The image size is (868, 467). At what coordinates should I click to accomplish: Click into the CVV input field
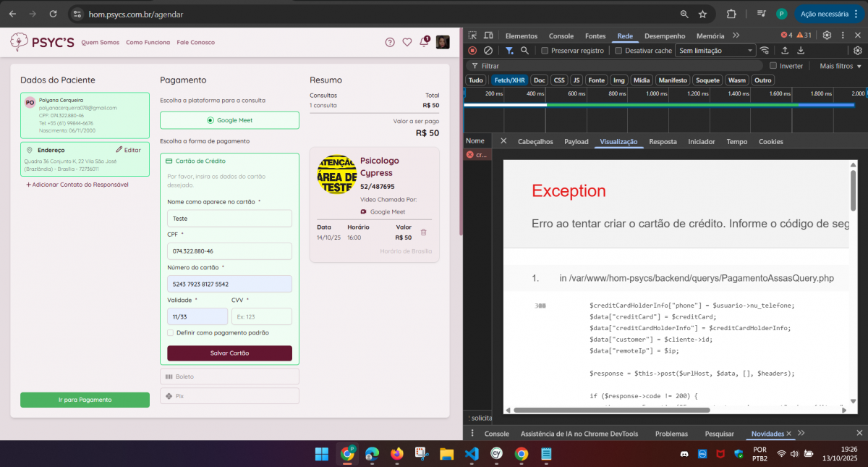pyautogui.click(x=261, y=316)
